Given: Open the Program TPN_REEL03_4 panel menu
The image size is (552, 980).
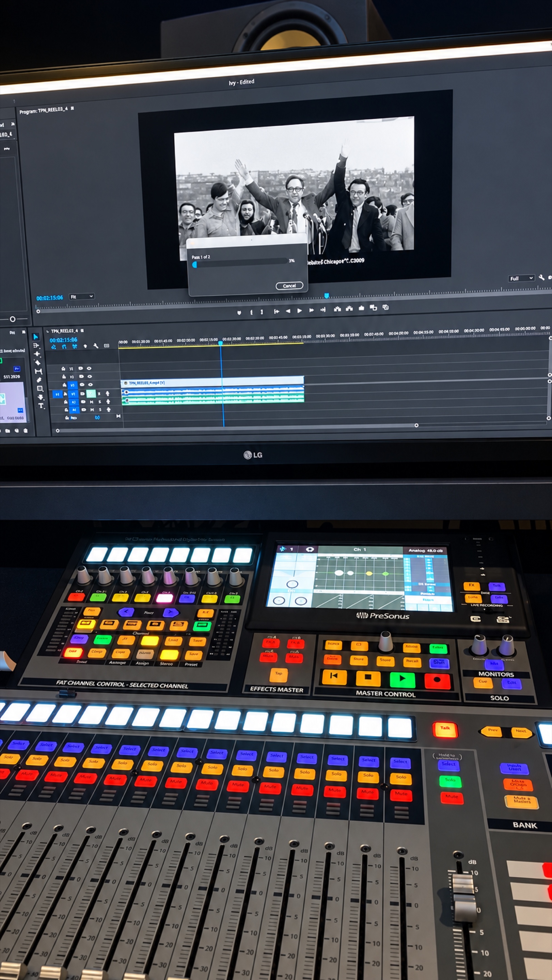Looking at the screenshot, I should [x=72, y=109].
